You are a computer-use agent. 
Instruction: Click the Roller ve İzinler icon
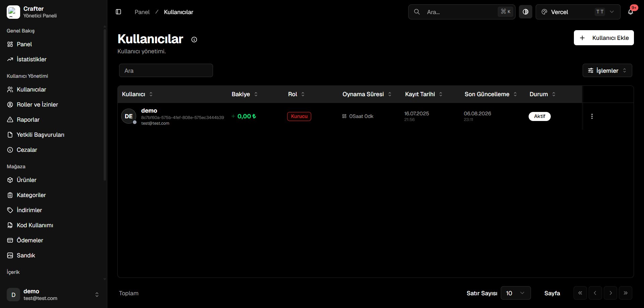click(10, 105)
